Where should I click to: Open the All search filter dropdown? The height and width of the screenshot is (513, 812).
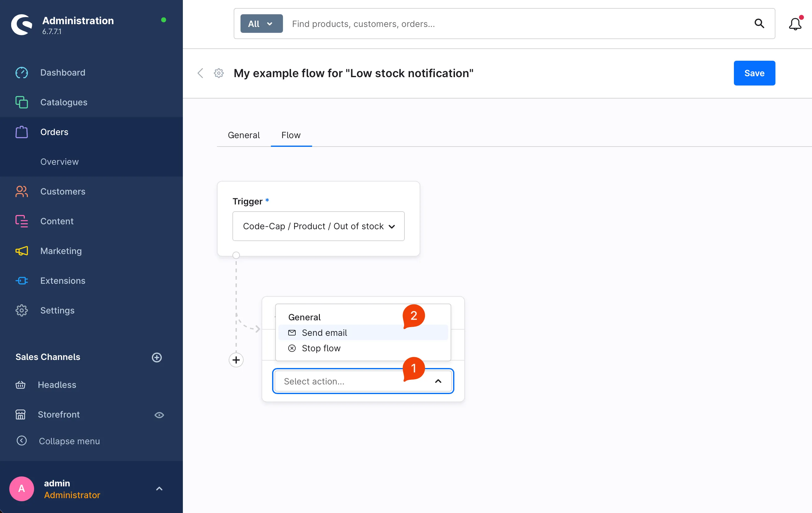261,24
